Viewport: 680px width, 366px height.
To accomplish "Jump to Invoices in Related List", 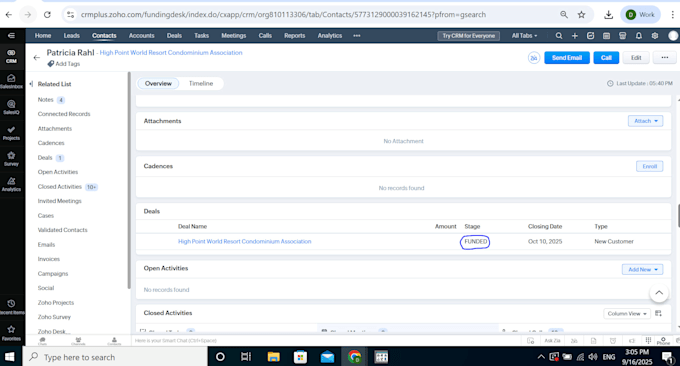I will (x=49, y=259).
